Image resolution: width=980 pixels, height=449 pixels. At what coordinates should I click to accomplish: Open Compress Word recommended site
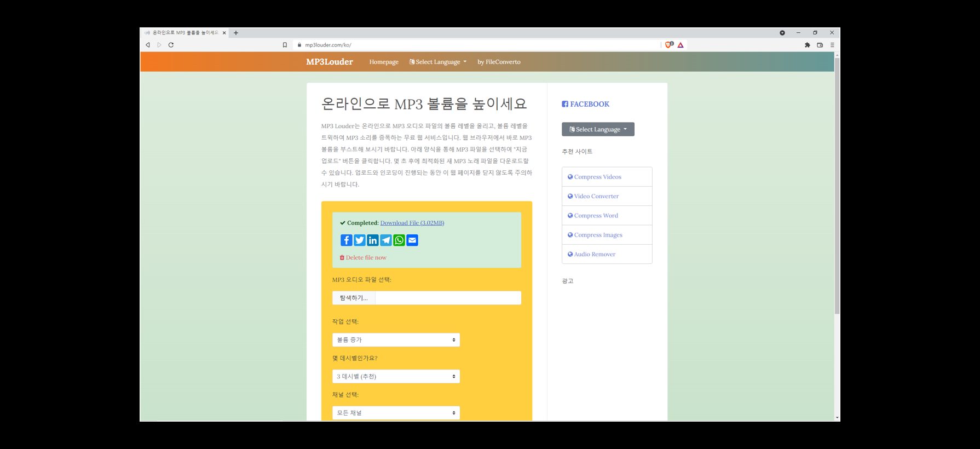607,216
